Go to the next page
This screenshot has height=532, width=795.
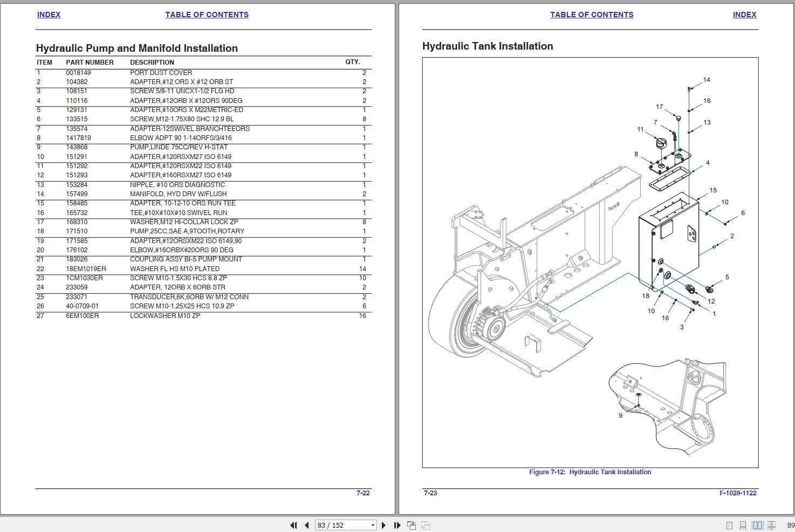point(383,525)
